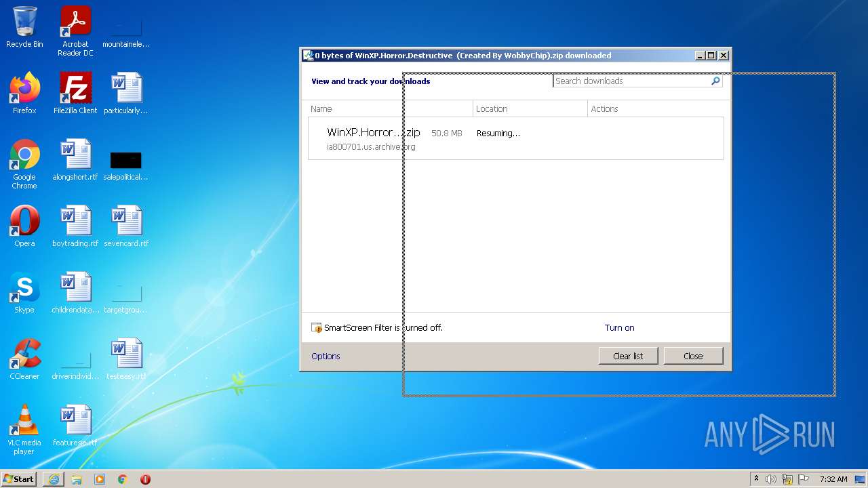868x488 pixels.
Task: Select targetgrou desktop file
Action: [x=126, y=298]
